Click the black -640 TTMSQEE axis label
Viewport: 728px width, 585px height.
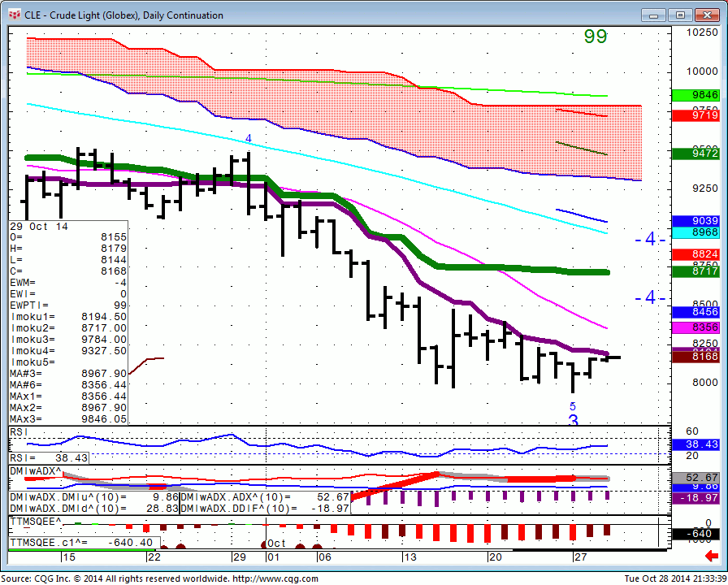pyautogui.click(x=695, y=534)
